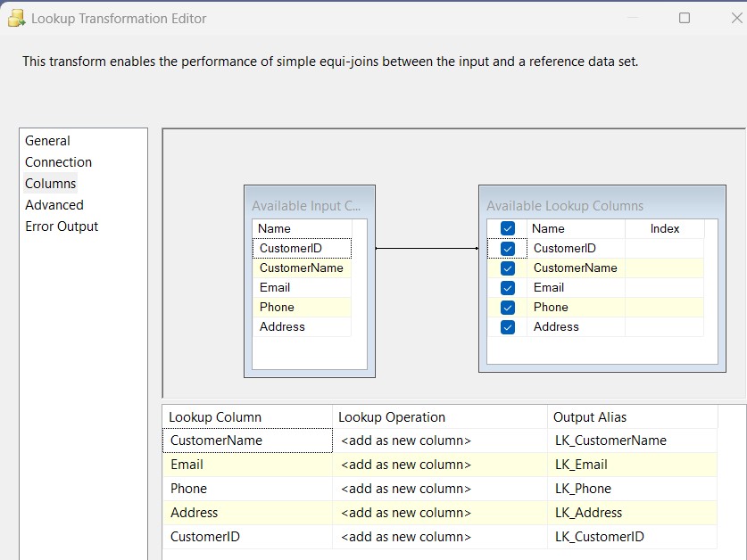Image resolution: width=747 pixels, height=560 pixels.
Task: Open the Error Output page
Action: (x=62, y=226)
